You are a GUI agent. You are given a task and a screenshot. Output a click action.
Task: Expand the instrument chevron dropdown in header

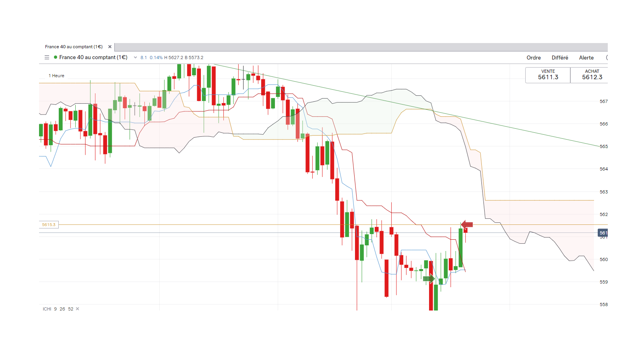[135, 58]
